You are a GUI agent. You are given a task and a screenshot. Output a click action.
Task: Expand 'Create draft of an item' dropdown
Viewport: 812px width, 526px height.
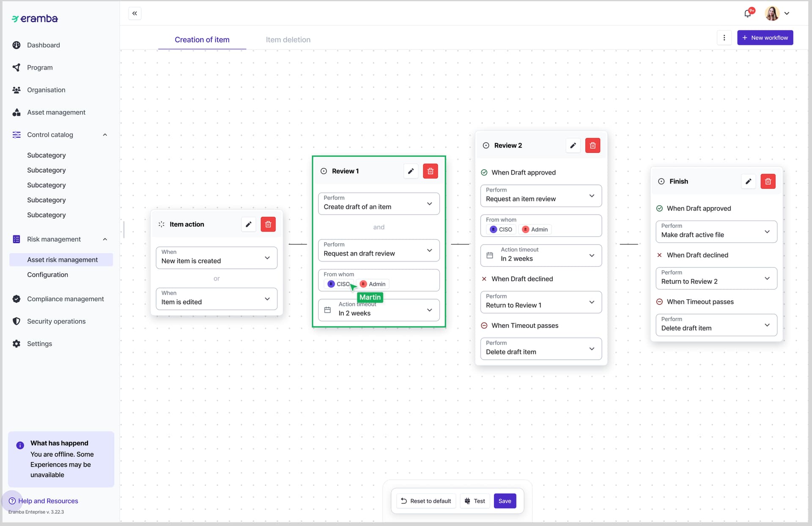(379, 203)
